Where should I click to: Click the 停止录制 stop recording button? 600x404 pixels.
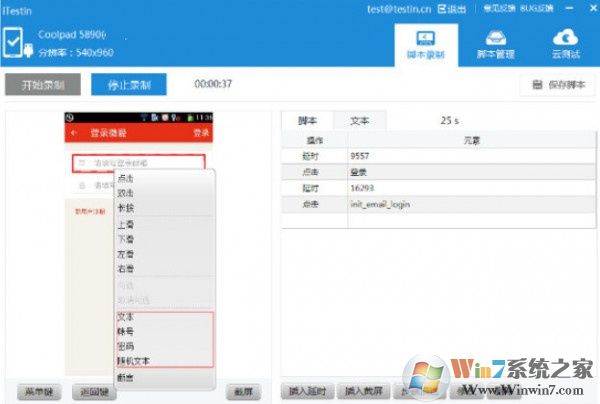[129, 85]
